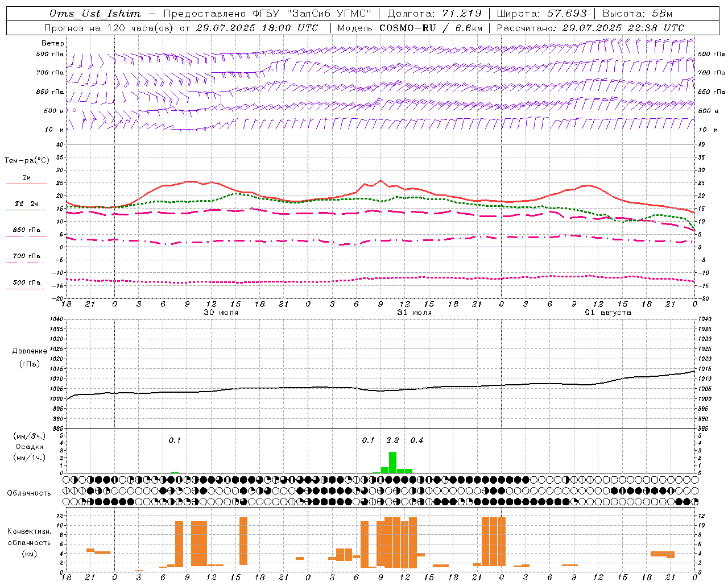
Task: Click the "31 июля" date label
Action: pos(415,313)
